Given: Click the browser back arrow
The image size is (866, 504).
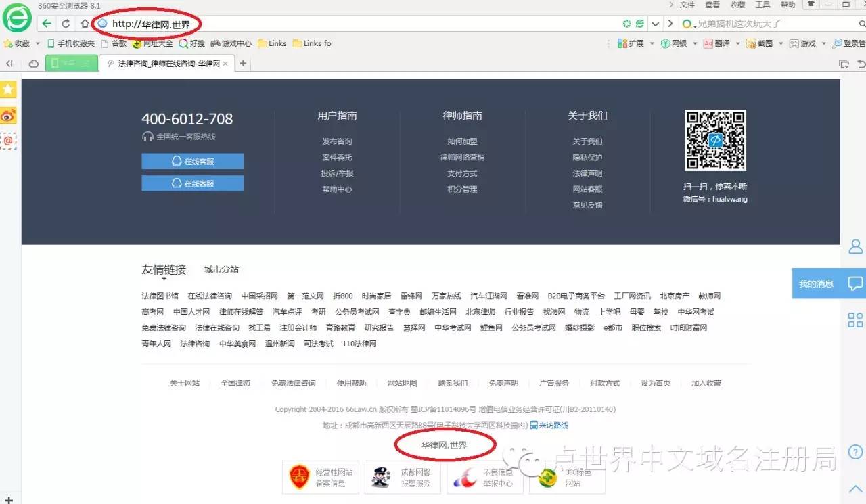Looking at the screenshot, I should click(47, 24).
